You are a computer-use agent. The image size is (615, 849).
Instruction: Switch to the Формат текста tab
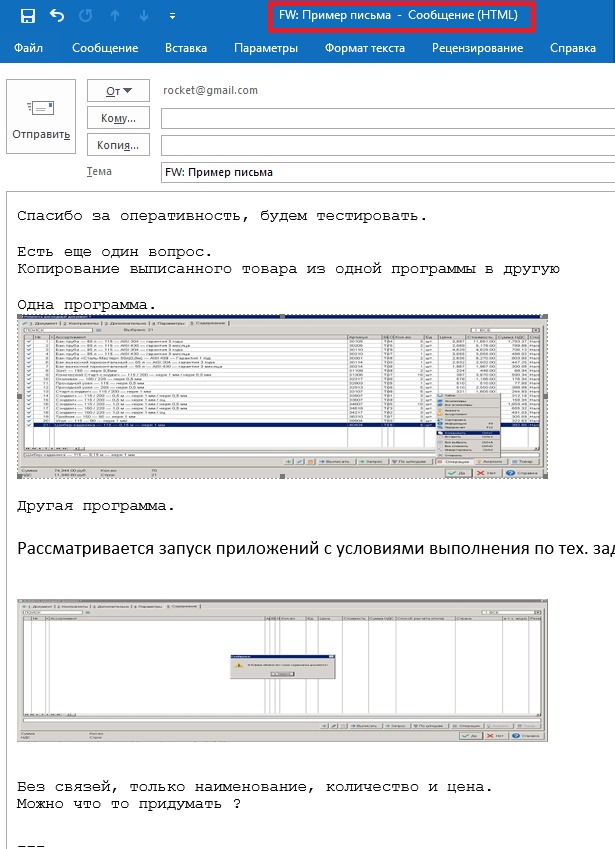pos(365,48)
